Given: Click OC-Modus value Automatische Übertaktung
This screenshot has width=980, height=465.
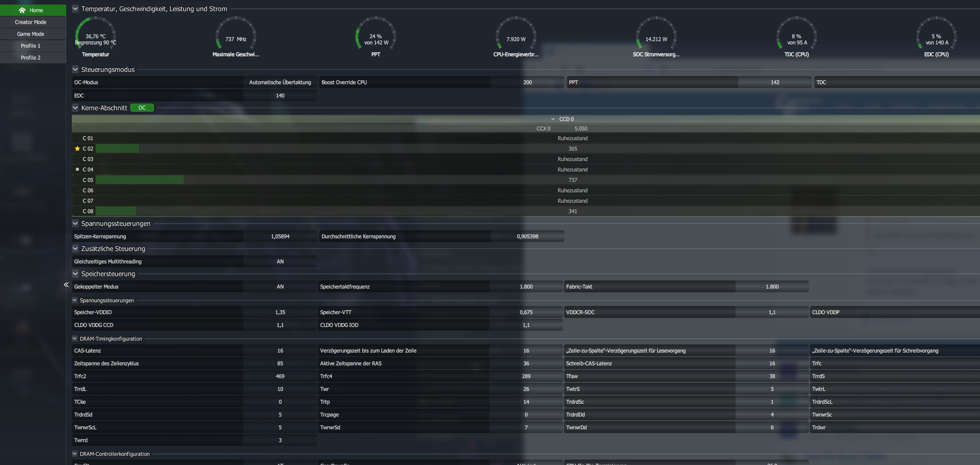Looking at the screenshot, I should 280,82.
